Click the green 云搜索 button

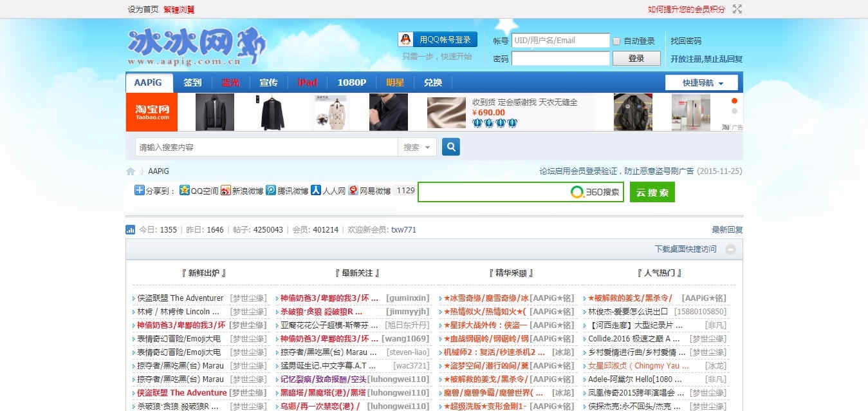tap(652, 193)
